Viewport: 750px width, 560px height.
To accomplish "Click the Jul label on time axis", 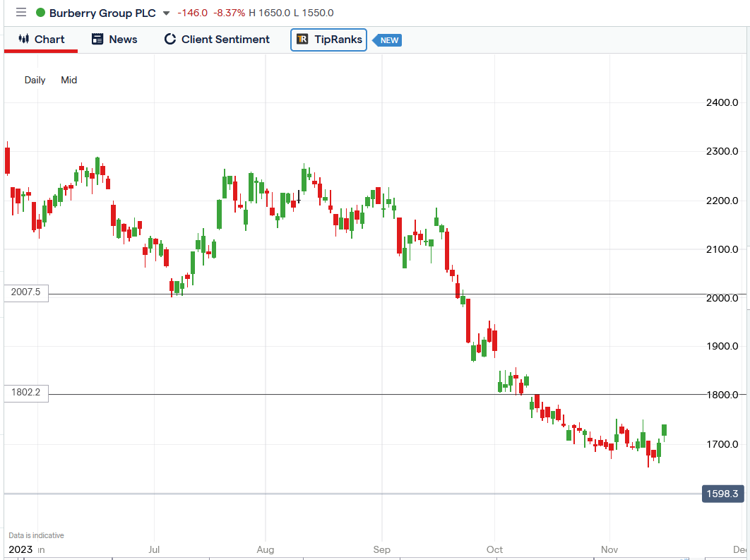I will (154, 549).
